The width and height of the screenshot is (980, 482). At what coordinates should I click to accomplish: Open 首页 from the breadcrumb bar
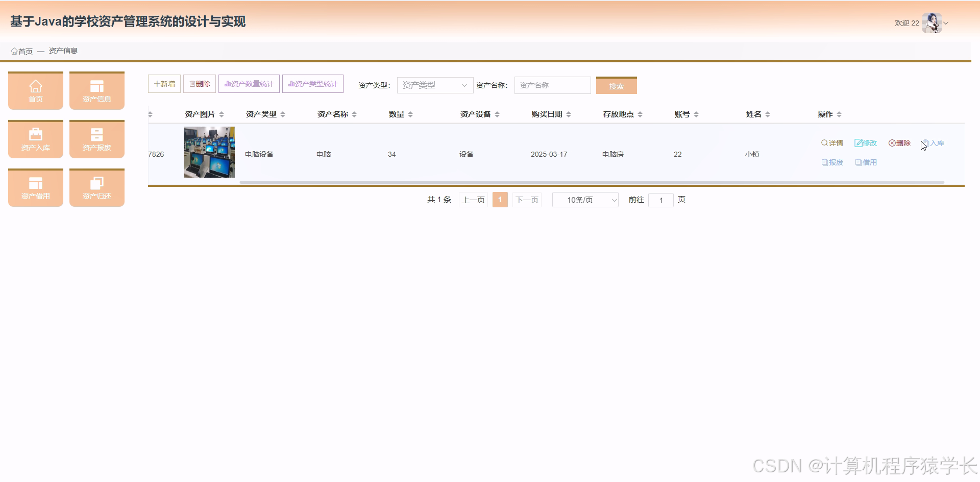(21, 51)
